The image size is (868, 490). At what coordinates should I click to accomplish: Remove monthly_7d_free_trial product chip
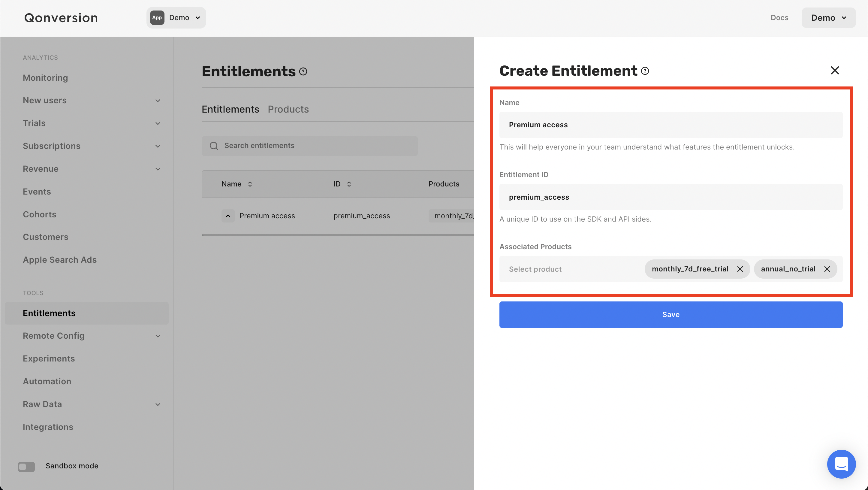coord(740,269)
